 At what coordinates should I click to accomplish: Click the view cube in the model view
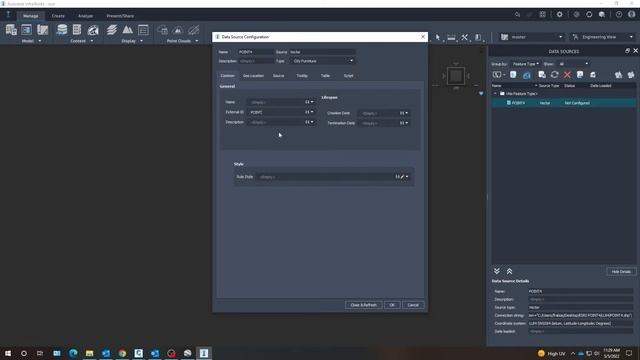[x=456, y=76]
